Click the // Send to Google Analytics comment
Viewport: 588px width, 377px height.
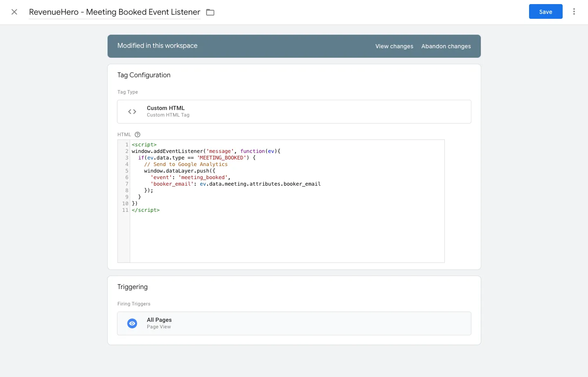(186, 164)
